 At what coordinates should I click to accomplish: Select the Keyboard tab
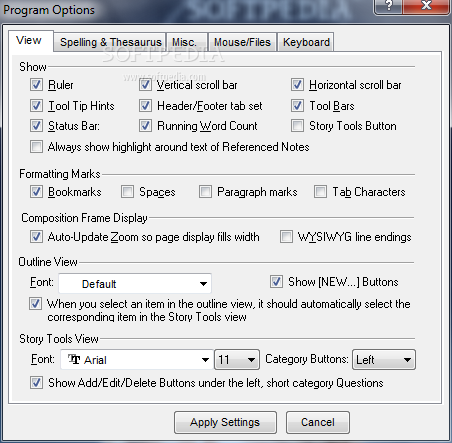click(x=306, y=42)
